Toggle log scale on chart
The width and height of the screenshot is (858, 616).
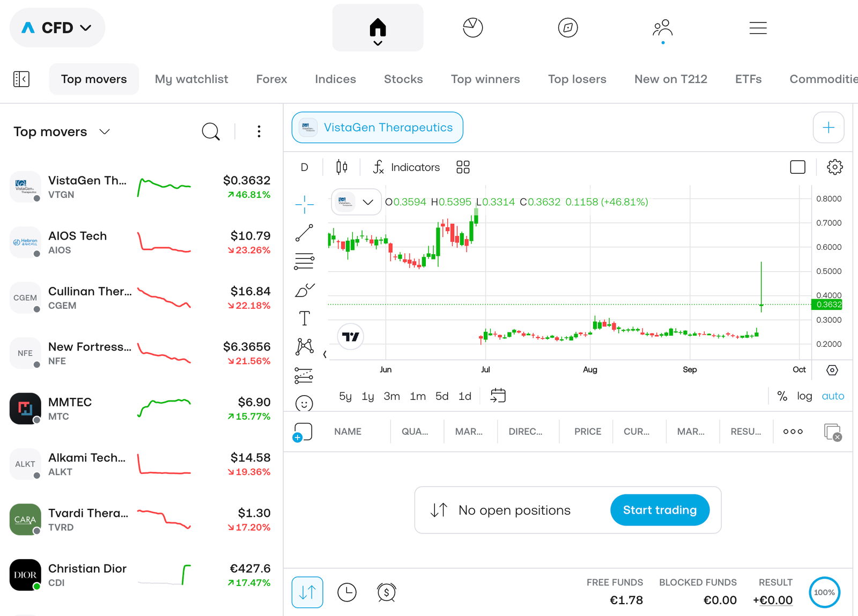point(804,396)
